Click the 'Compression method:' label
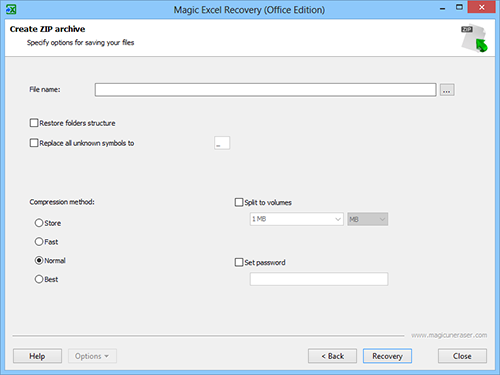The image size is (500, 375). [x=62, y=202]
